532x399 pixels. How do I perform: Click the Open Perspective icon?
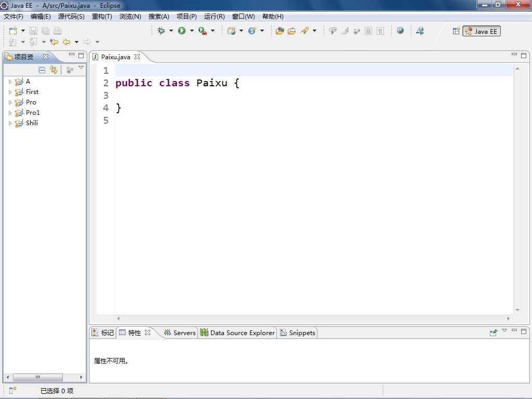pos(456,31)
